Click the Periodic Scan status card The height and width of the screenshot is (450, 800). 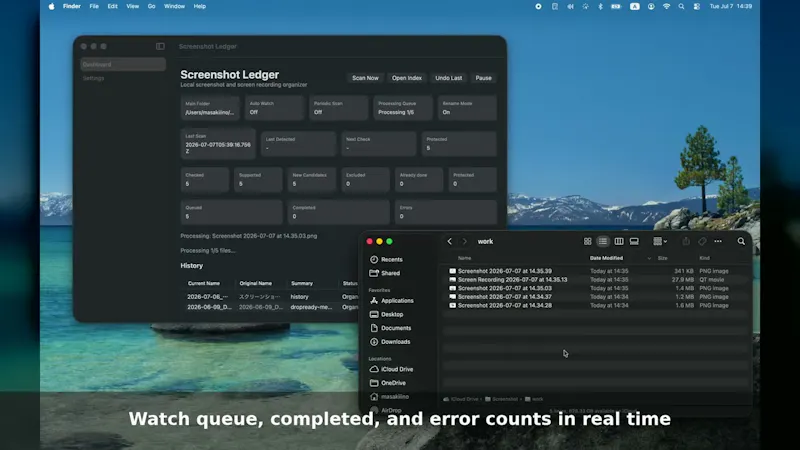point(338,108)
